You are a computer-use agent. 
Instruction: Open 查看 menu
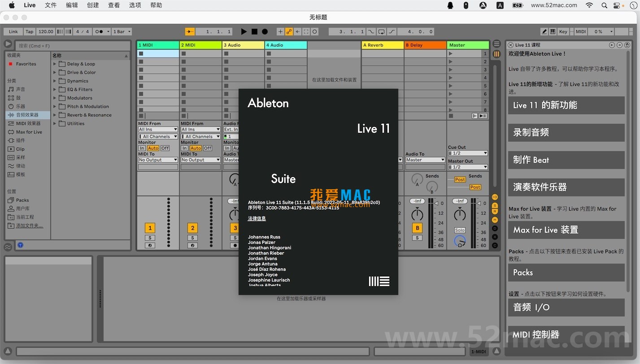tap(114, 5)
